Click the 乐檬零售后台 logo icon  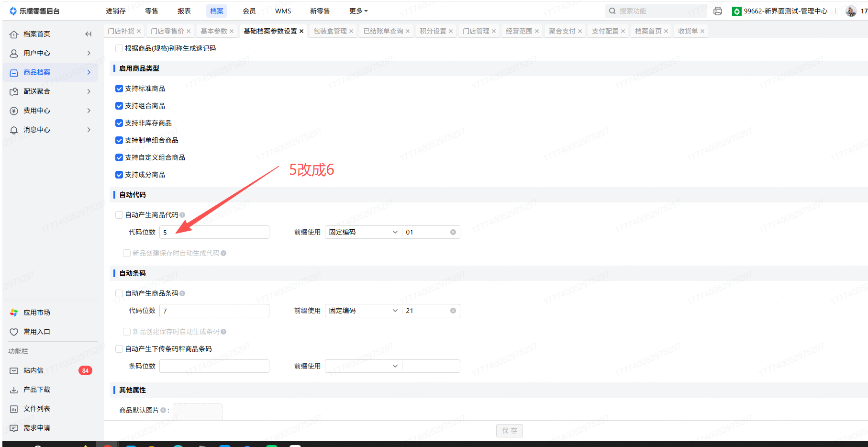[13, 11]
